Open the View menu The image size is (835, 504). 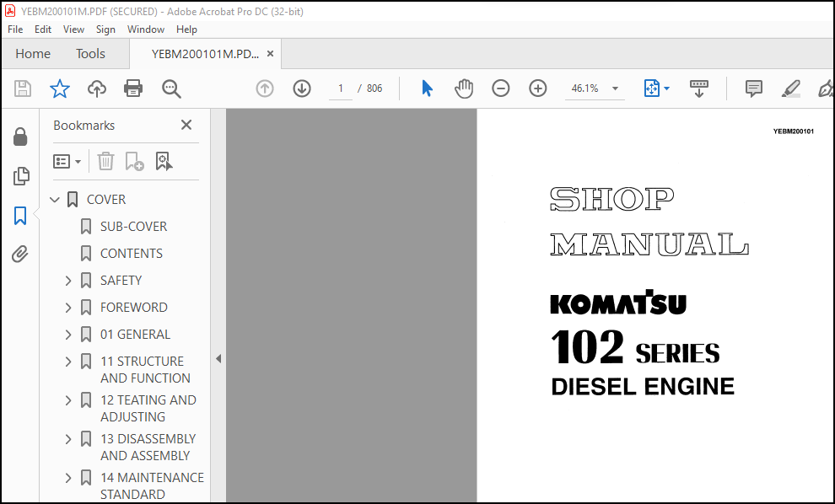[x=73, y=29]
